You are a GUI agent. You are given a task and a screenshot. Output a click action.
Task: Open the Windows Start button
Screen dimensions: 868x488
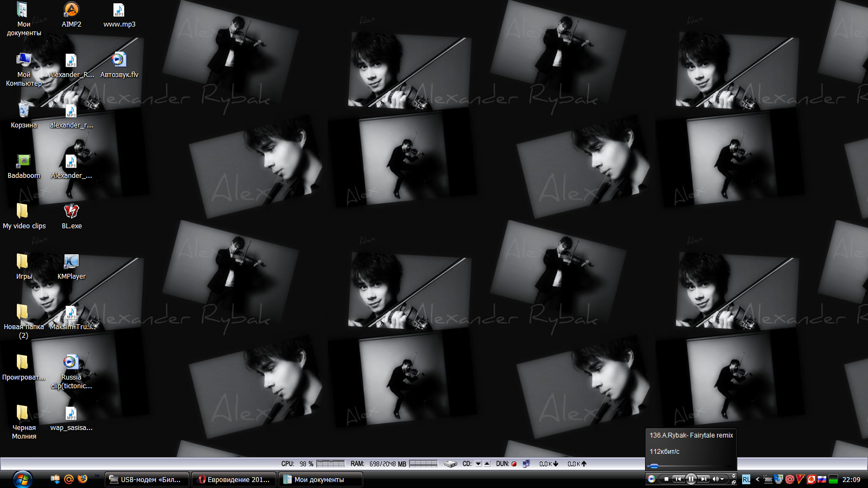(x=22, y=479)
